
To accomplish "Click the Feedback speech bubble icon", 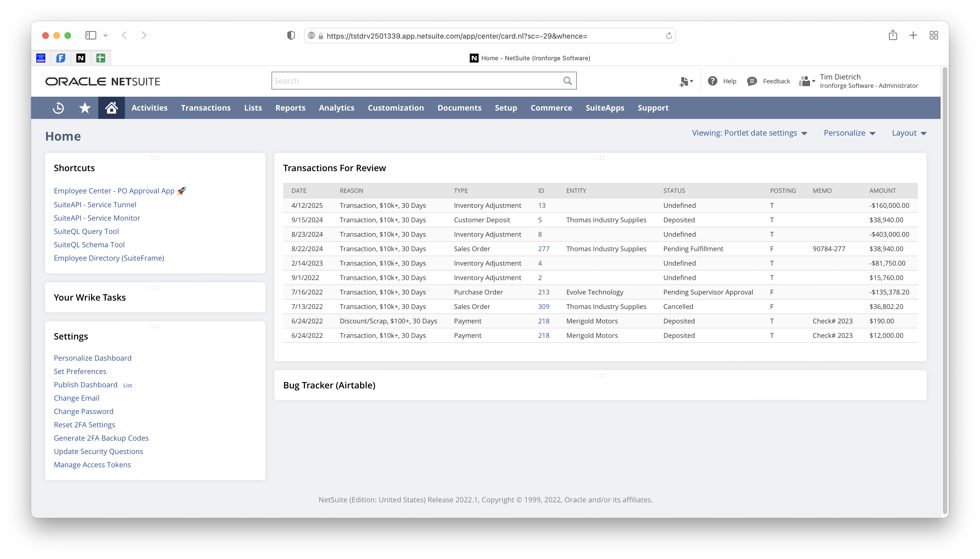I will pos(752,81).
